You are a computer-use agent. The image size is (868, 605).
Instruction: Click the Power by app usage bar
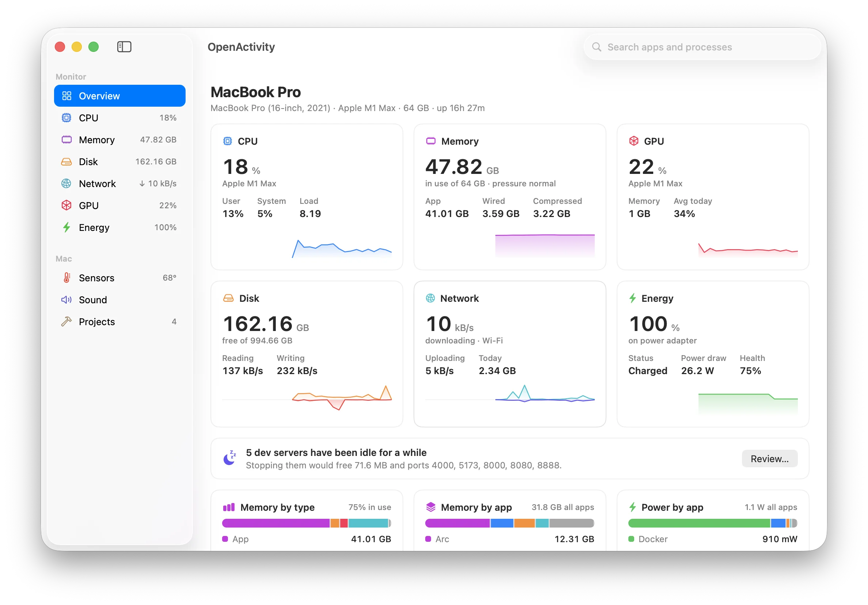tap(712, 523)
